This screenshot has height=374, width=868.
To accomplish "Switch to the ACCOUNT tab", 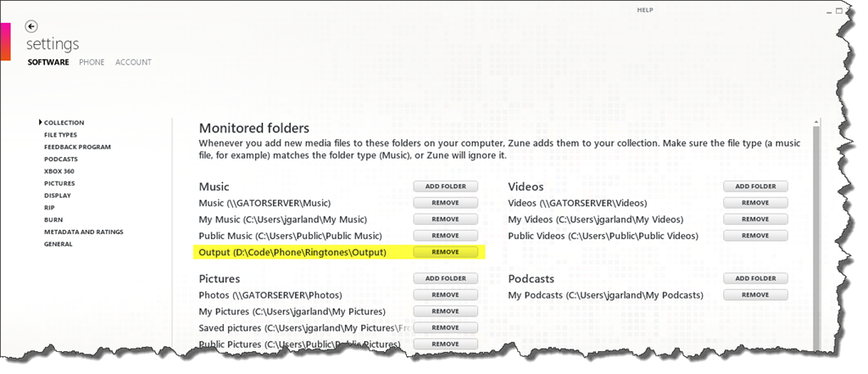I will pyautogui.click(x=133, y=62).
